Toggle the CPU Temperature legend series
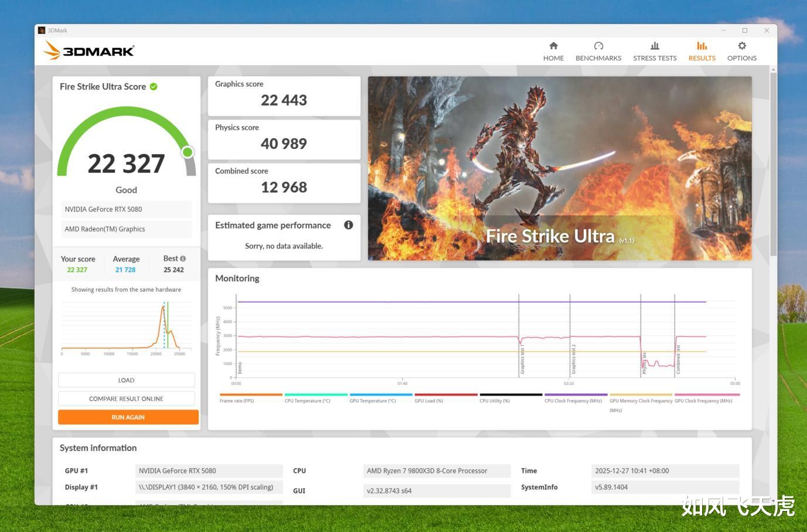Image resolution: width=807 pixels, height=532 pixels. click(x=316, y=398)
